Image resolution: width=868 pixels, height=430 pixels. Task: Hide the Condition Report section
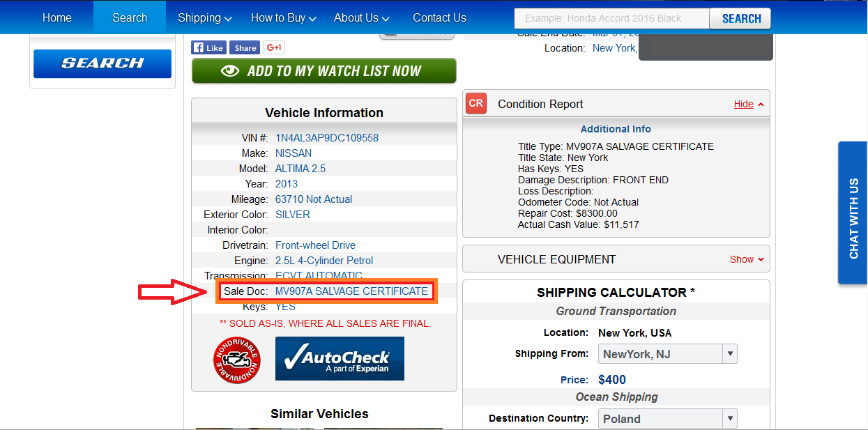tap(749, 104)
